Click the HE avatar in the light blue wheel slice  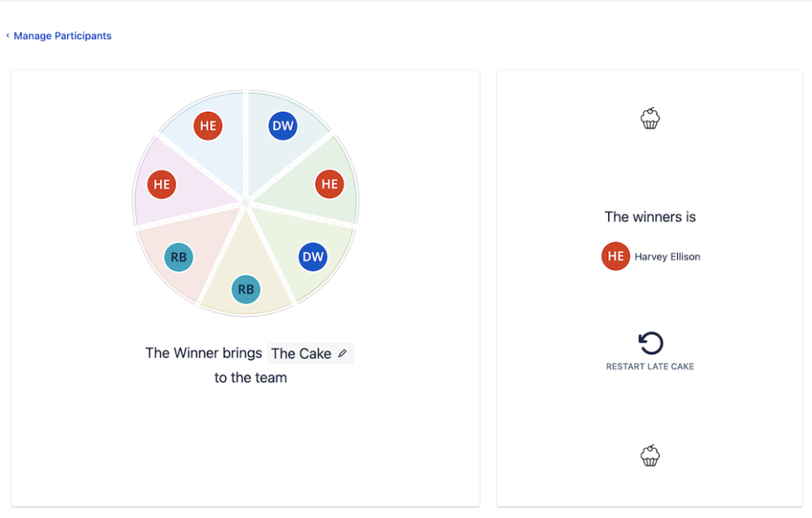pos(208,125)
